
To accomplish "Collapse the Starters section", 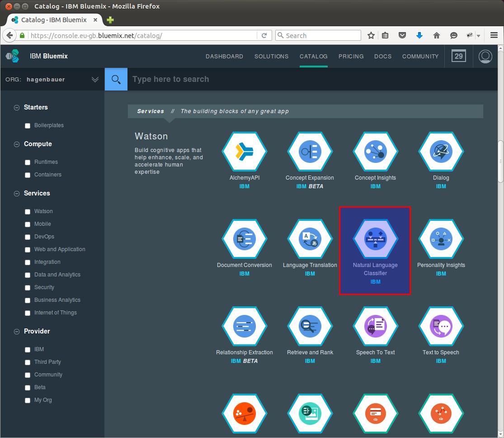I will (17, 108).
